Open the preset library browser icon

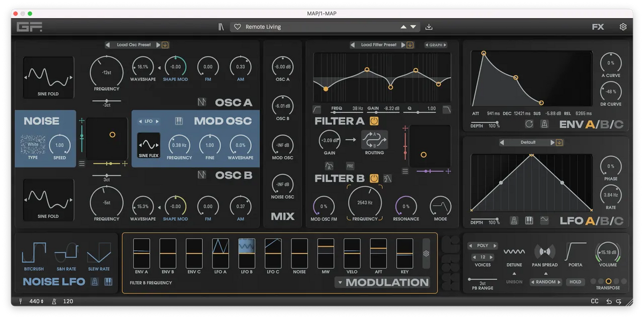pyautogui.click(x=221, y=27)
